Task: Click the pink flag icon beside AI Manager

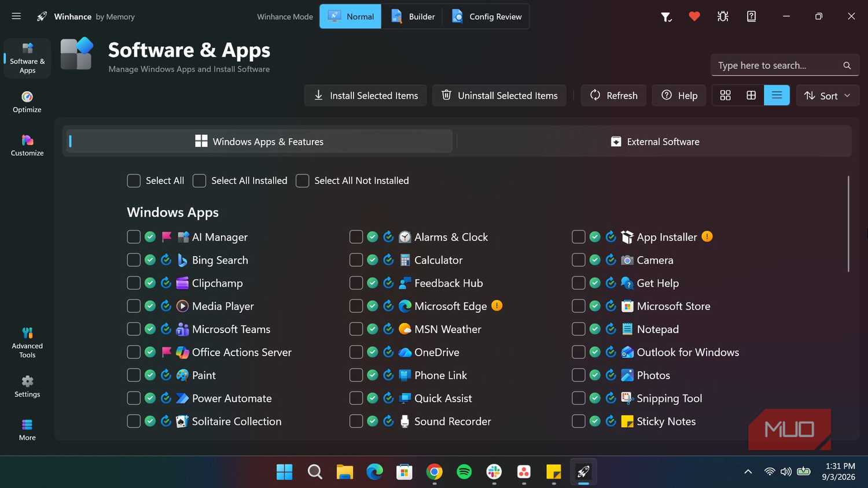Action: pyautogui.click(x=167, y=236)
